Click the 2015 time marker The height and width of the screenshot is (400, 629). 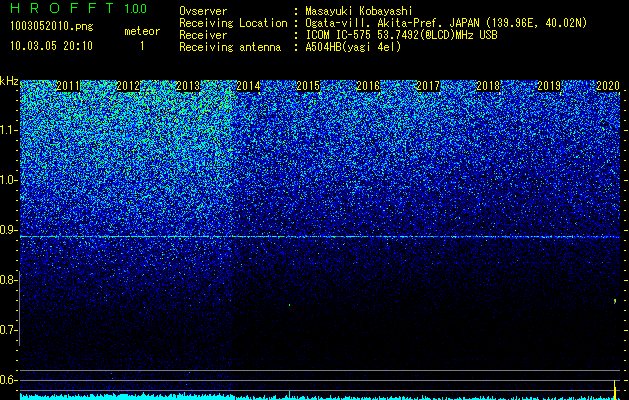(x=308, y=86)
